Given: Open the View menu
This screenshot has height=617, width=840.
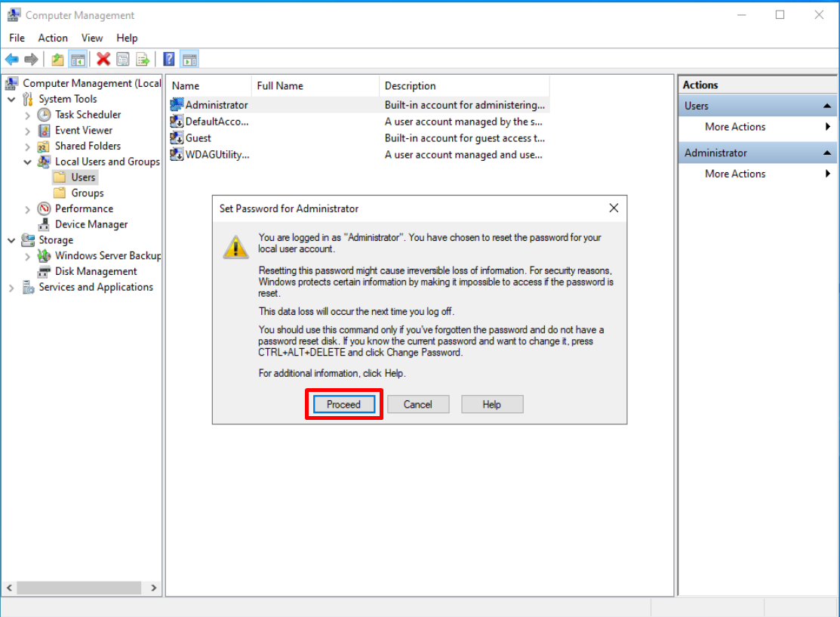Looking at the screenshot, I should pyautogui.click(x=92, y=38).
